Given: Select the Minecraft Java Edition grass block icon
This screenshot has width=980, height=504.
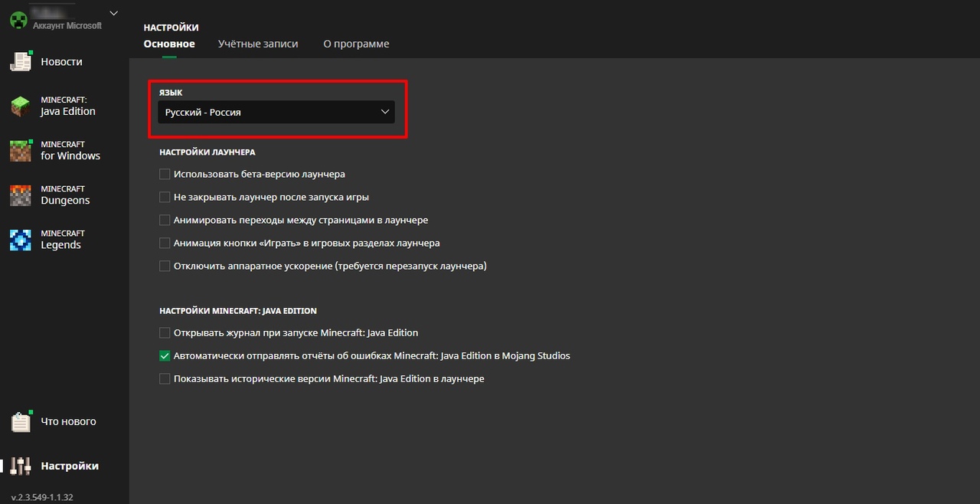Looking at the screenshot, I should pyautogui.click(x=20, y=106).
